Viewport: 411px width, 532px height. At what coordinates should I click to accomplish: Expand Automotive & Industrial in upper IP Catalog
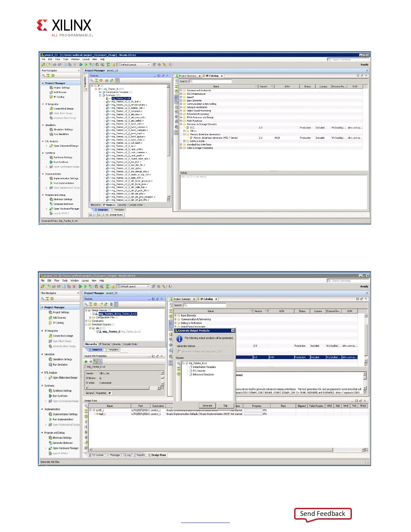point(181,90)
